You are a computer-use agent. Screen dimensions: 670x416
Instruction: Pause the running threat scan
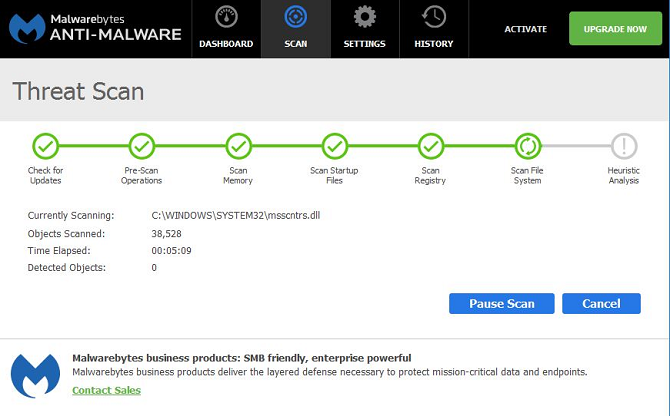tap(502, 303)
